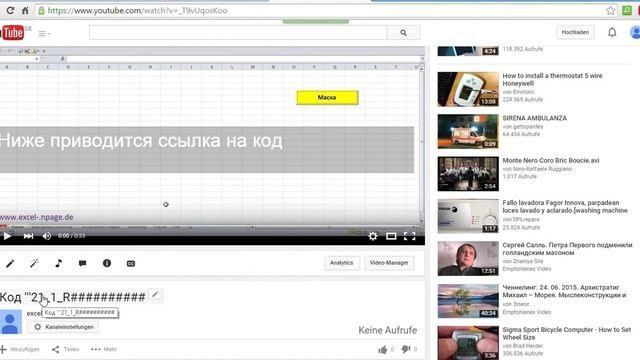
Task: Open the Fagor washing machine thumbnail
Action: pyautogui.click(x=468, y=216)
